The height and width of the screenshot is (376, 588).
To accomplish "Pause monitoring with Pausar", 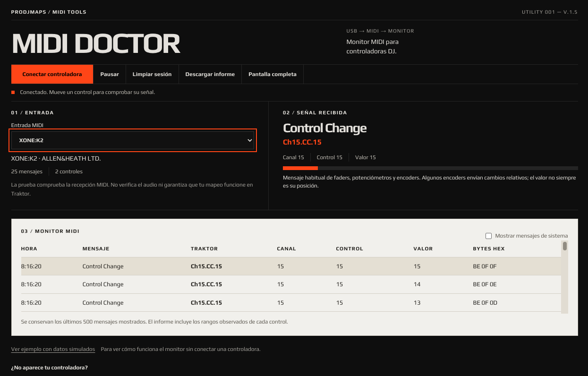I will click(x=110, y=74).
